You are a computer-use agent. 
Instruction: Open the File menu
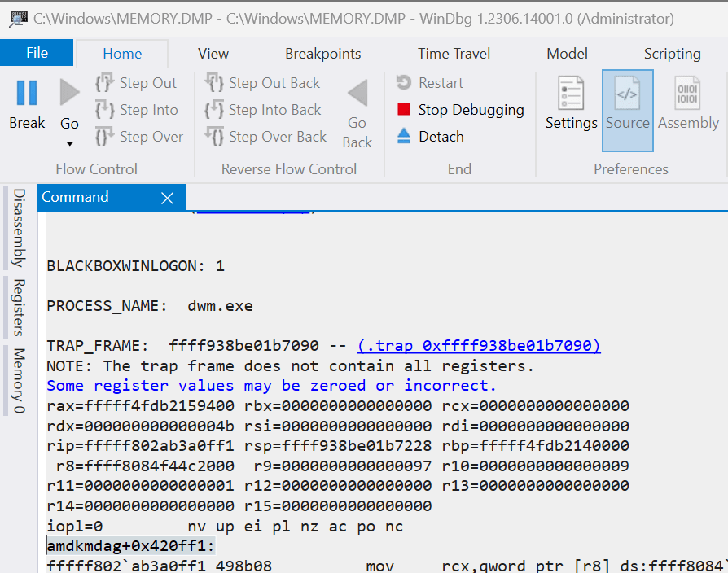[37, 53]
